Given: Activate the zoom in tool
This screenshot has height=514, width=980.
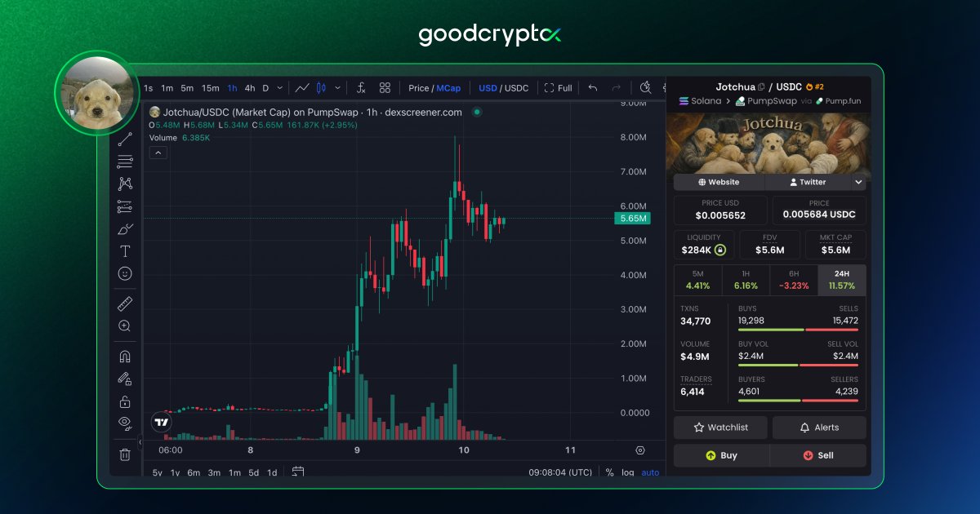Looking at the screenshot, I should click(x=125, y=326).
